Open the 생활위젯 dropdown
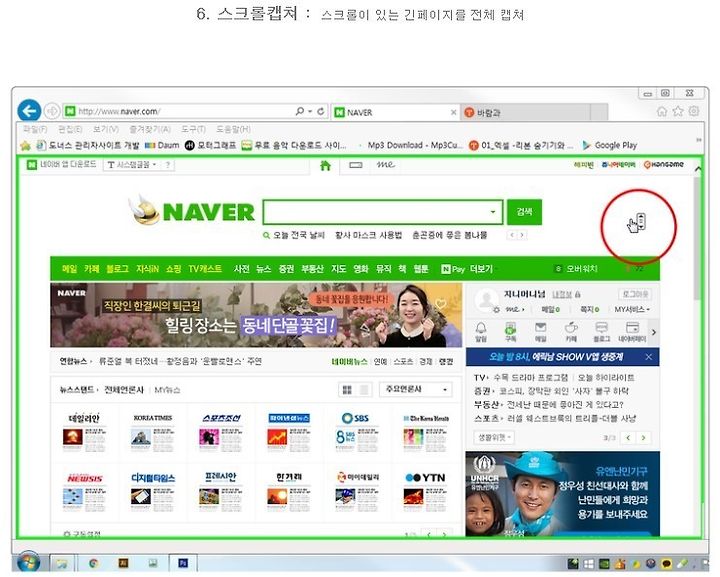The image size is (720, 577). point(494,437)
